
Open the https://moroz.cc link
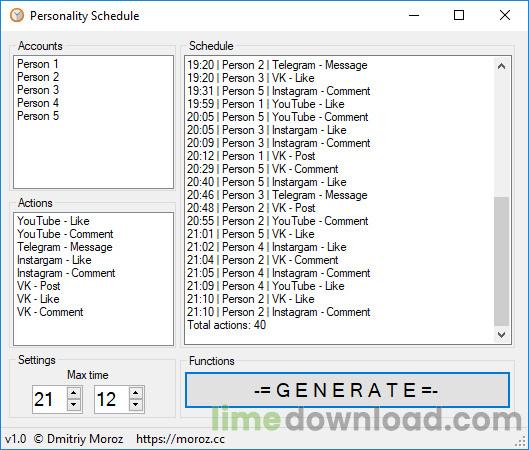[x=180, y=439]
